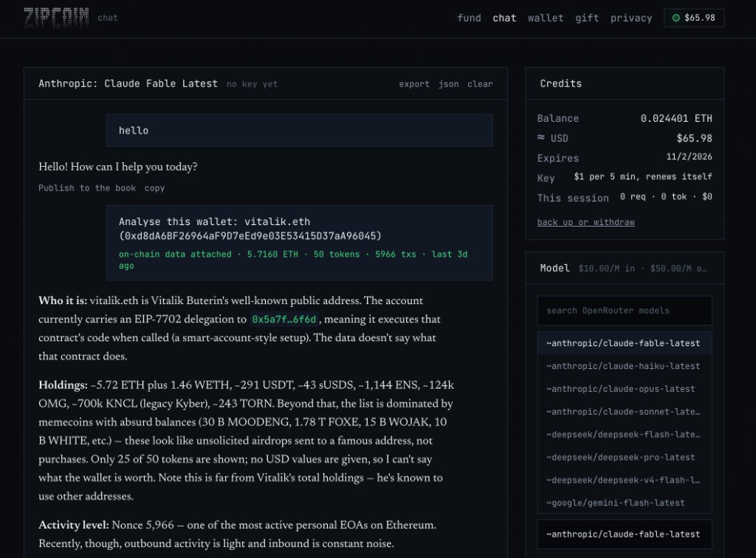Click the Credits panel heading
Viewport: 756px width, 558px height.
click(x=561, y=84)
